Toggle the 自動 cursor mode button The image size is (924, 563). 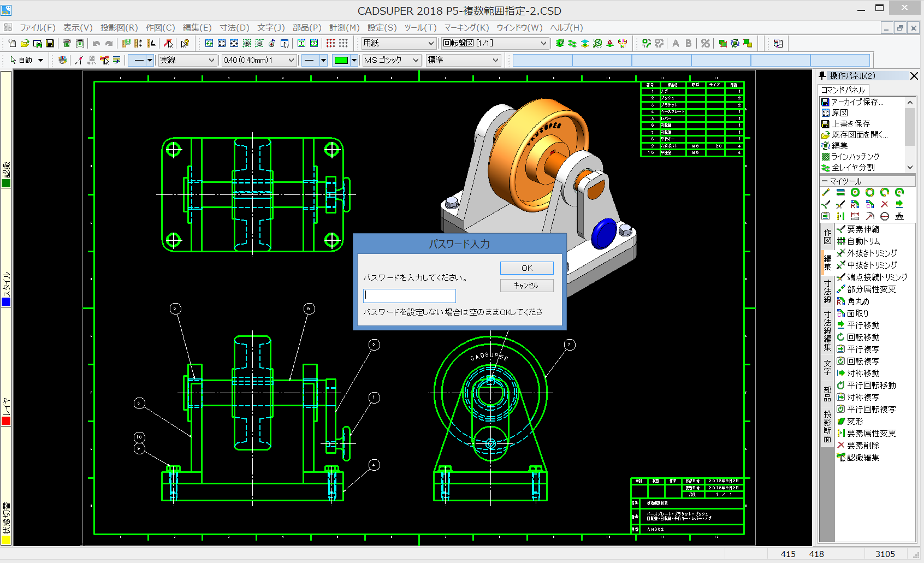(x=21, y=60)
